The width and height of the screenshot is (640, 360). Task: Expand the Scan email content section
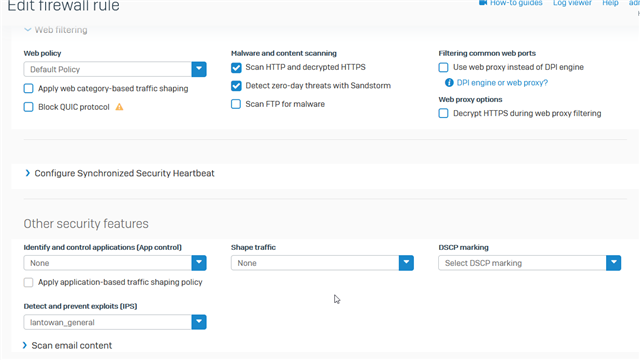click(68, 345)
